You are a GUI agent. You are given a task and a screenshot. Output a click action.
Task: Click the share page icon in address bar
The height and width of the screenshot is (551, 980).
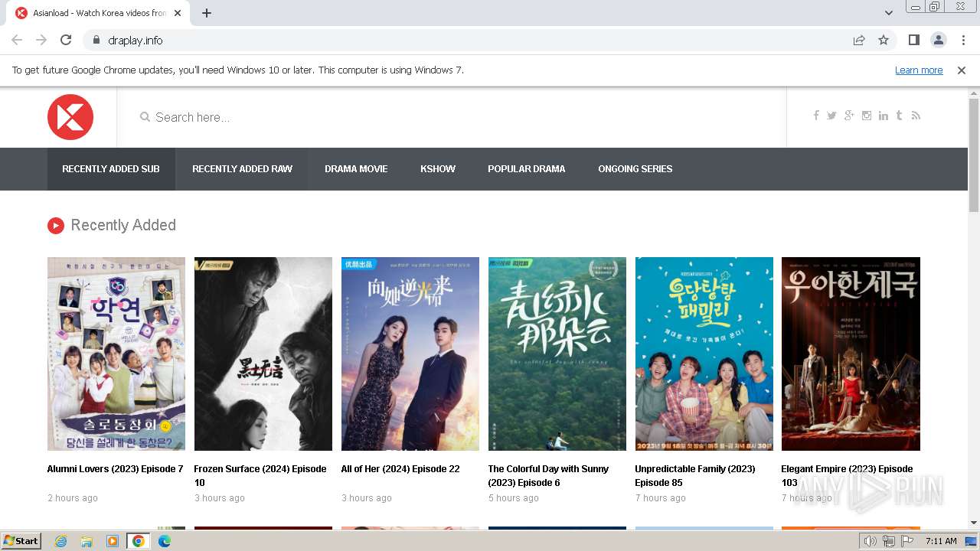859,40
